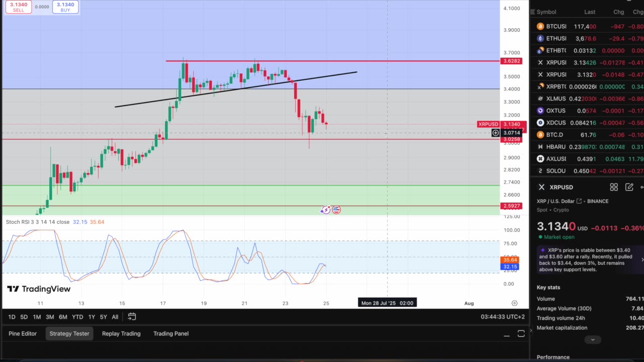Screen dimensions: 644x362
Task: Open the edit note icon beside XRPUSD
Action: pyautogui.click(x=629, y=187)
